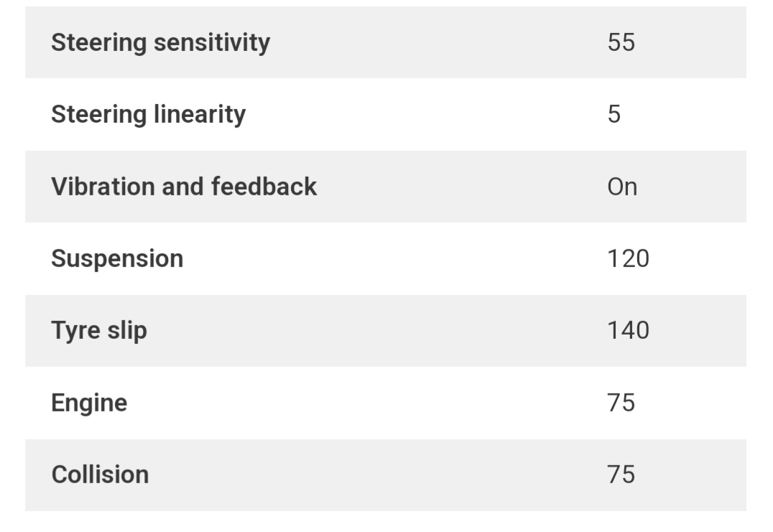Click the Steering linearity label

point(148,114)
